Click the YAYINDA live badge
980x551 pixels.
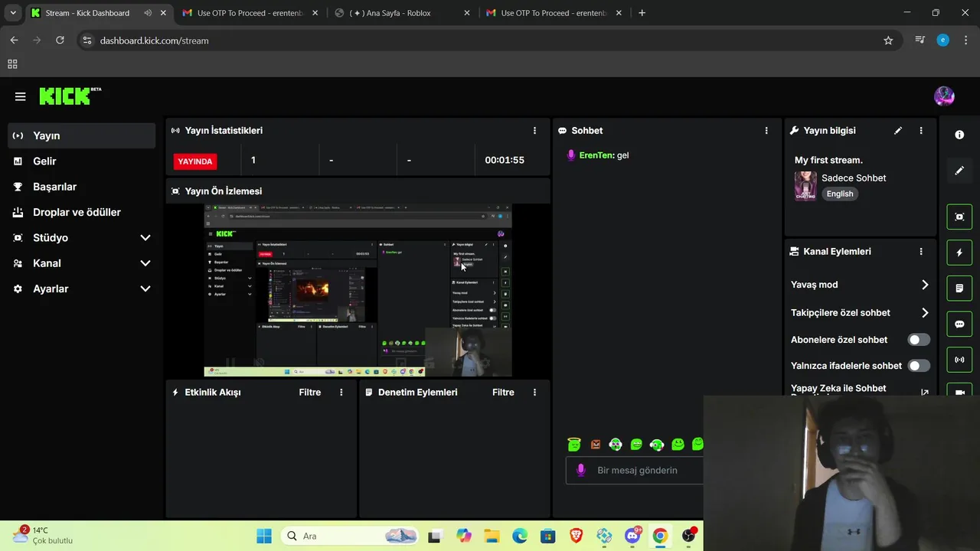pos(195,161)
